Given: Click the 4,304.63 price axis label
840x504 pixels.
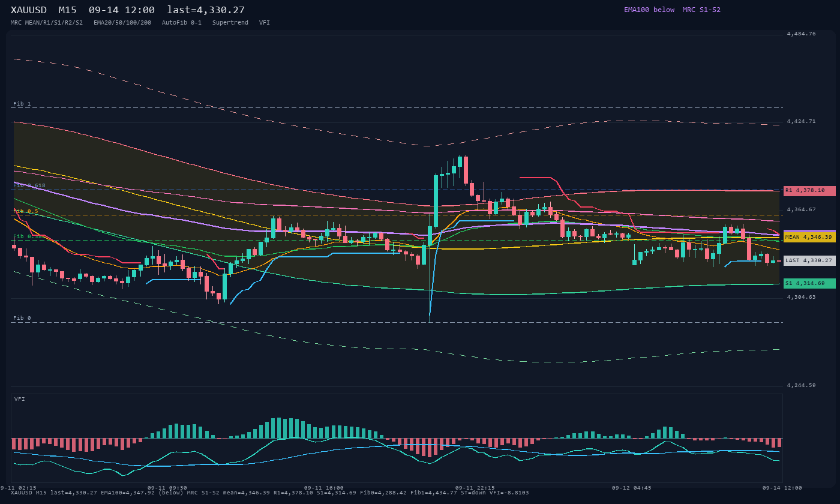Looking at the screenshot, I should click(x=802, y=298).
